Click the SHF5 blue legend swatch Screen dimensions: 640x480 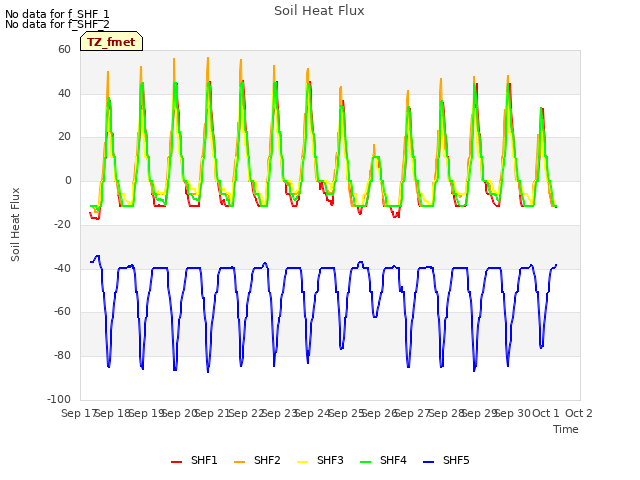tap(429, 462)
